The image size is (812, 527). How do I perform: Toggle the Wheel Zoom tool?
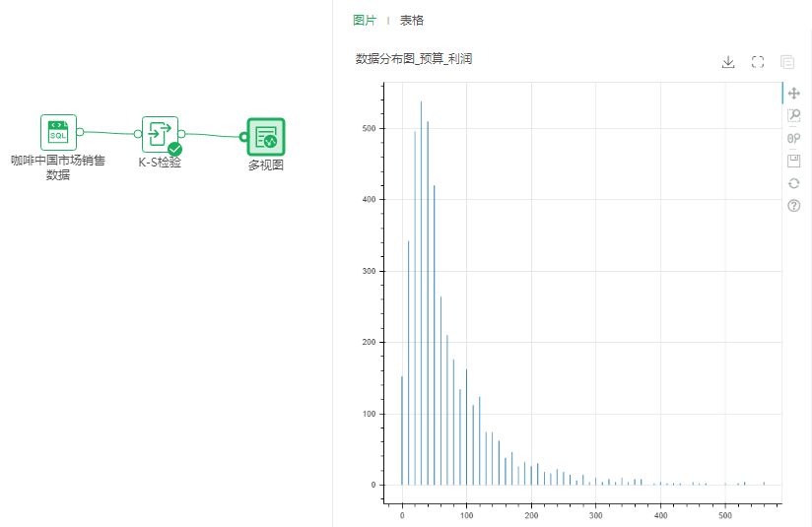pos(794,138)
